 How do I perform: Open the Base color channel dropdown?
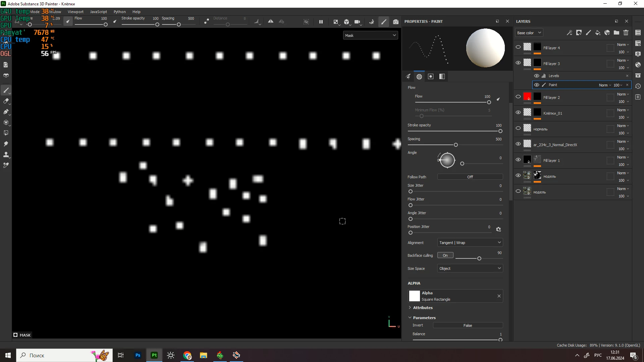coord(529,33)
